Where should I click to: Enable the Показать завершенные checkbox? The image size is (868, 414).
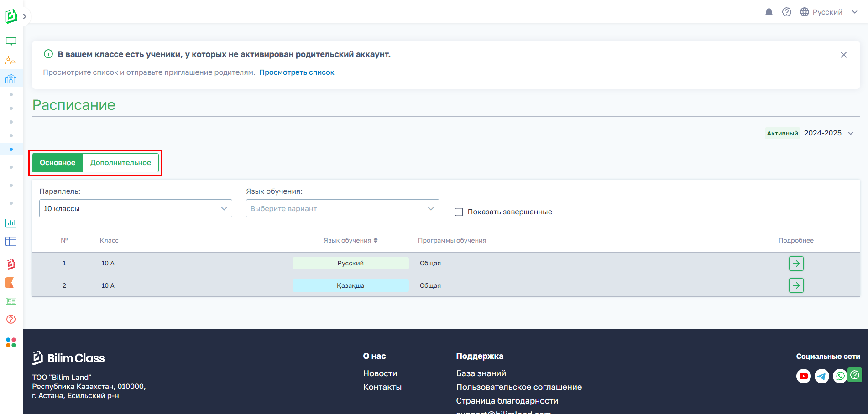459,212
